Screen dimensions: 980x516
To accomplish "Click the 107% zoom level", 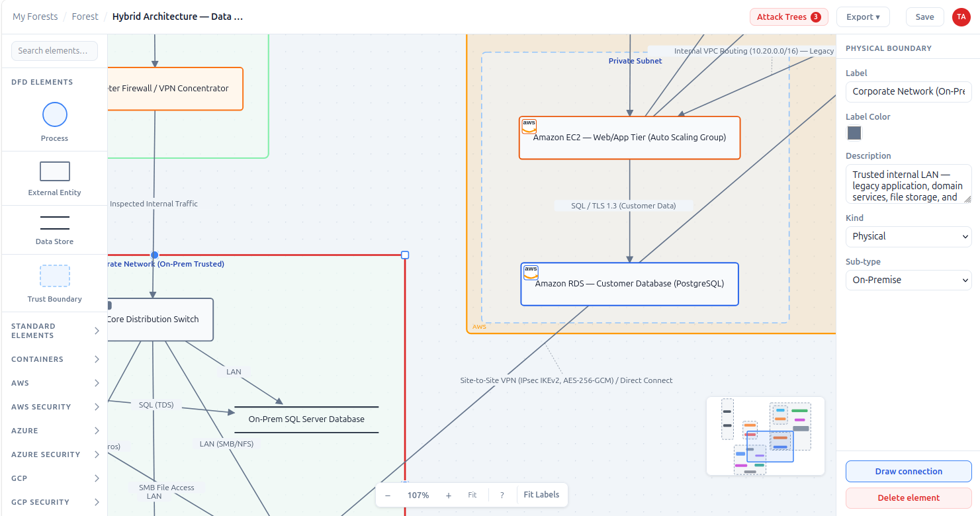I will (x=418, y=495).
